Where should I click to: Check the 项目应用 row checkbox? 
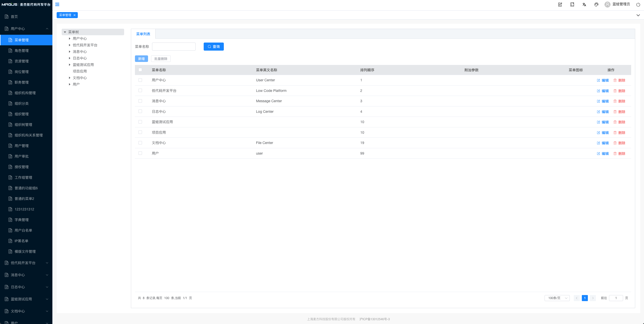tap(140, 132)
